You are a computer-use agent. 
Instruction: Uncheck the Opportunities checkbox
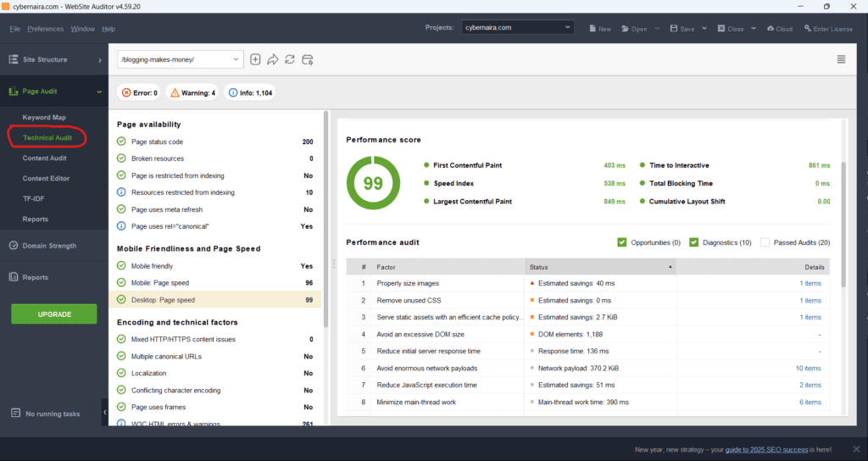(623, 242)
